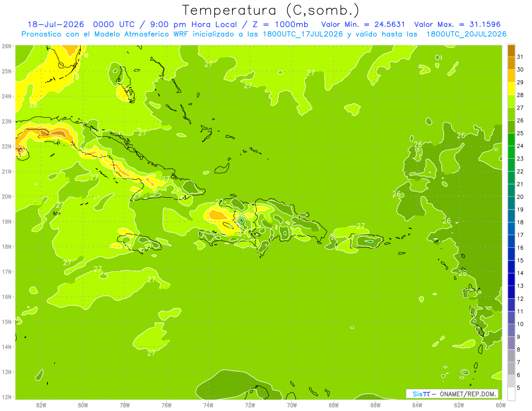532x411 pixels.
Task: Pick the swatch between legend labels 21 and 22
Action: click(x=511, y=178)
